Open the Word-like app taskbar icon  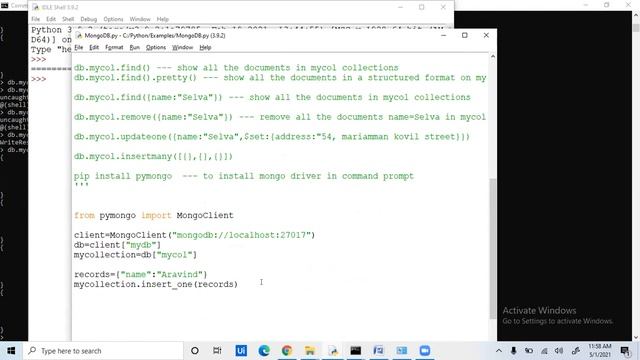click(x=378, y=351)
